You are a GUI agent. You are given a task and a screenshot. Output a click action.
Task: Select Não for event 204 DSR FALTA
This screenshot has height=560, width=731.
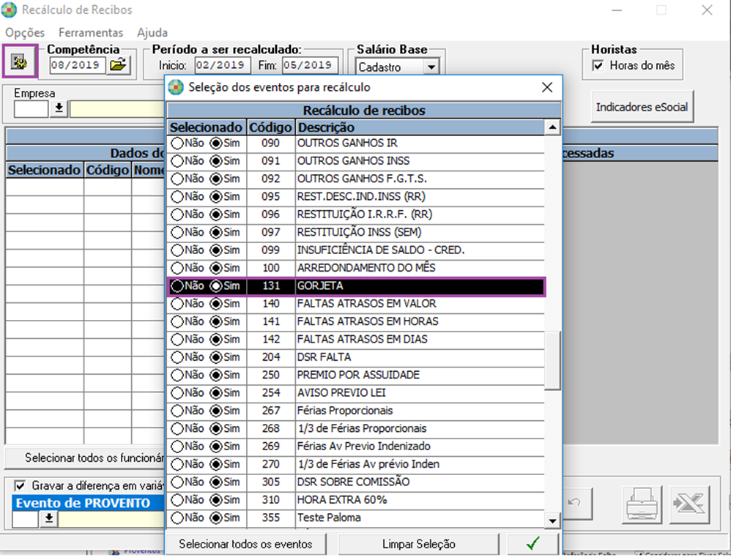(x=177, y=357)
